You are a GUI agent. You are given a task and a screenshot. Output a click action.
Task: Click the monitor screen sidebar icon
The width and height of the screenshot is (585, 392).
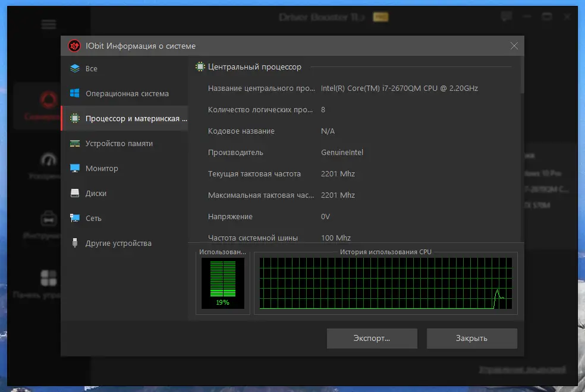(75, 169)
